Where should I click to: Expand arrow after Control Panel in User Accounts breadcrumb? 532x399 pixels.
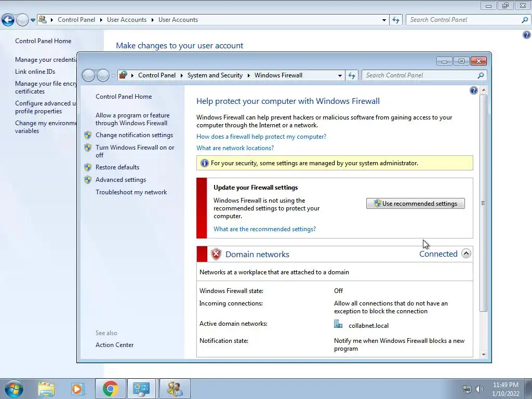click(101, 20)
